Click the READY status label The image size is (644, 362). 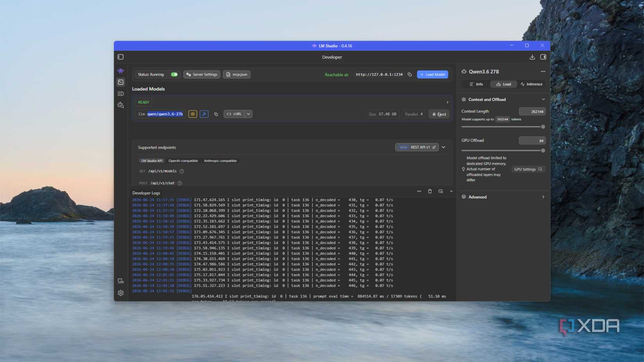(144, 102)
